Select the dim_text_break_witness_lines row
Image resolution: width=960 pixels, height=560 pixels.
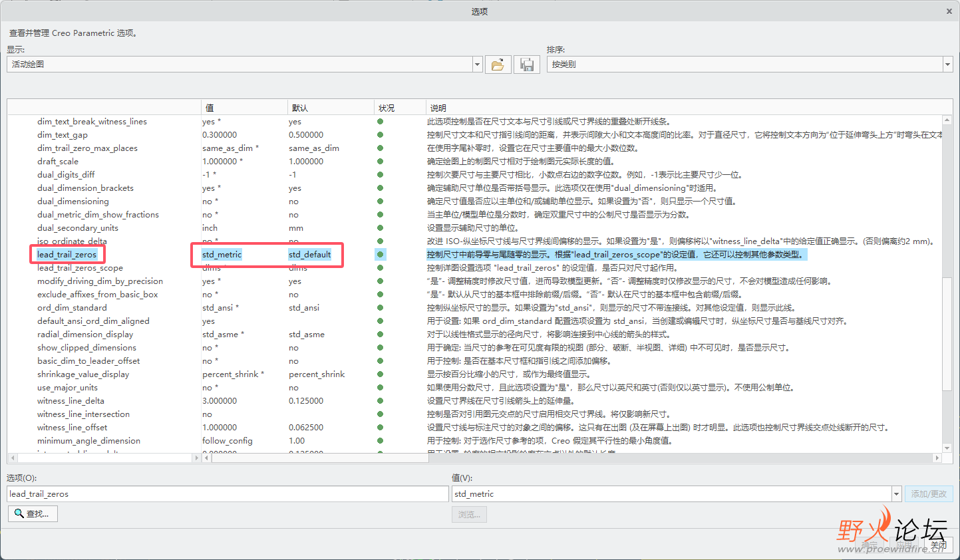coord(92,122)
